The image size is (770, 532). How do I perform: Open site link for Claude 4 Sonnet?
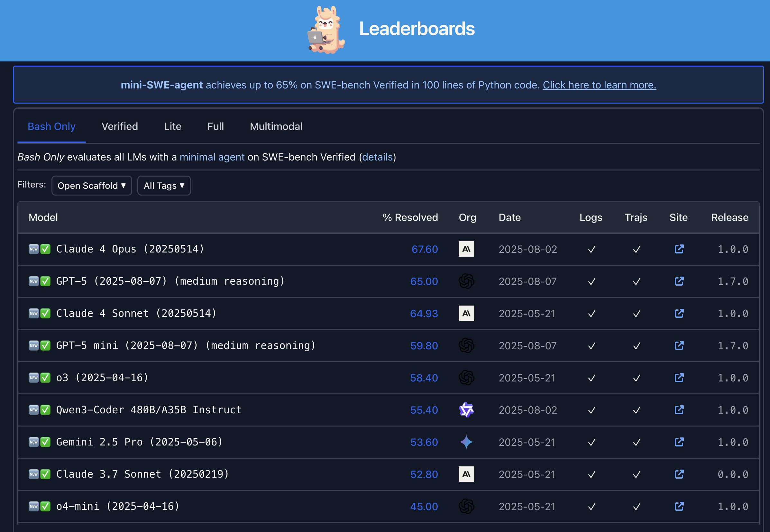(x=679, y=313)
